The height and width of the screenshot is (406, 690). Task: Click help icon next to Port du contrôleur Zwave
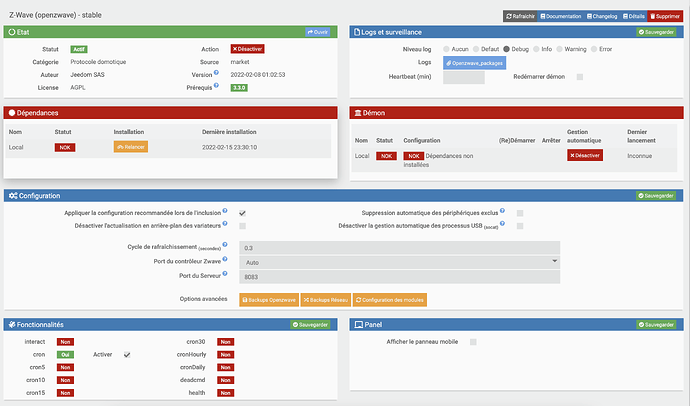(225, 259)
